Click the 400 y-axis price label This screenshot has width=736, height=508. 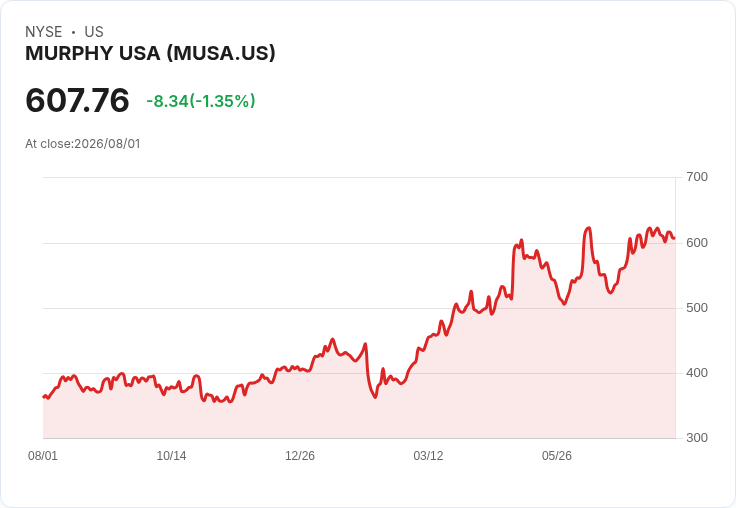click(x=697, y=373)
